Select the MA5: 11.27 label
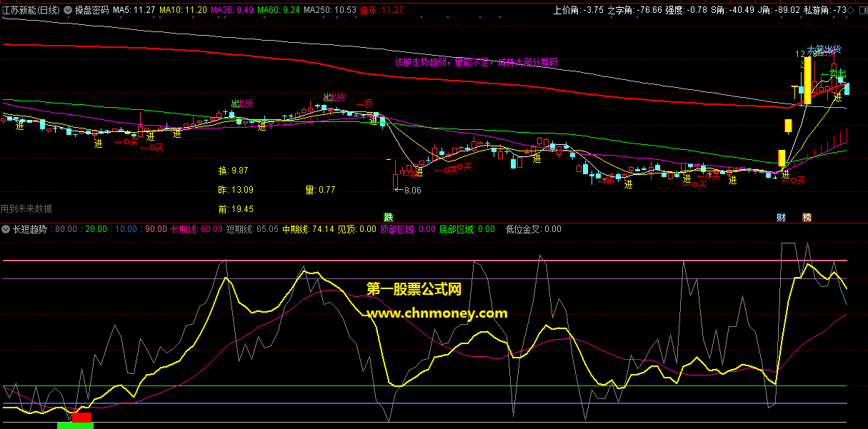This screenshot has height=429, width=868. click(x=134, y=10)
